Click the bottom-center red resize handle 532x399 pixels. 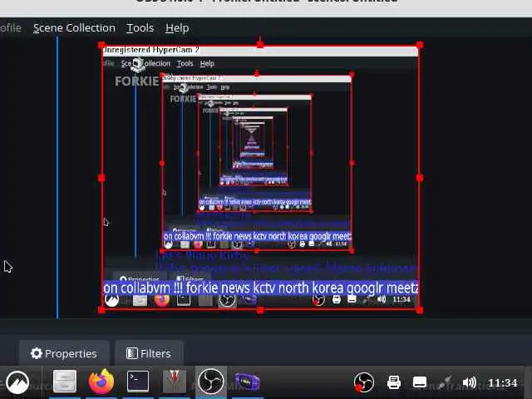tap(260, 310)
